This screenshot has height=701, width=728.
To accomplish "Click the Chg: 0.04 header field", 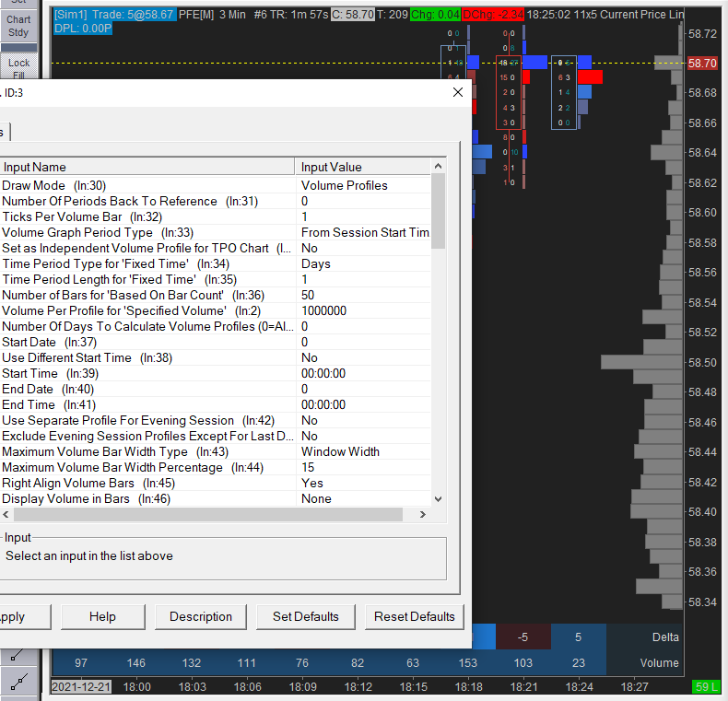I will coord(435,15).
